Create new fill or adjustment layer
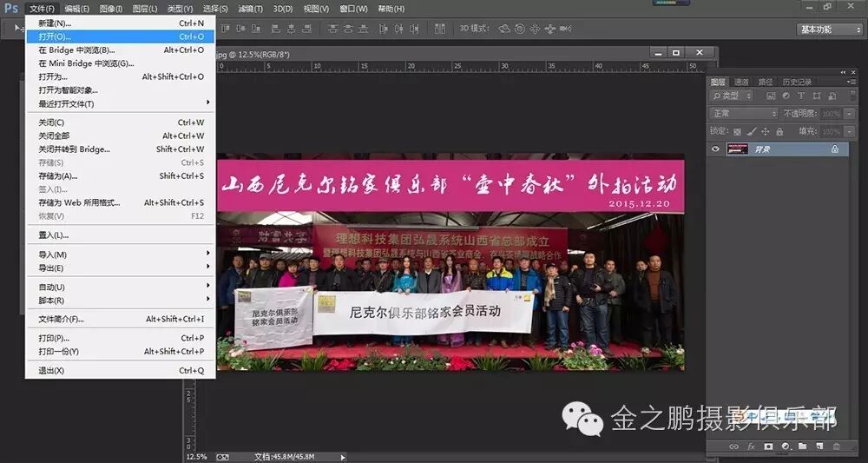 pyautogui.click(x=786, y=446)
